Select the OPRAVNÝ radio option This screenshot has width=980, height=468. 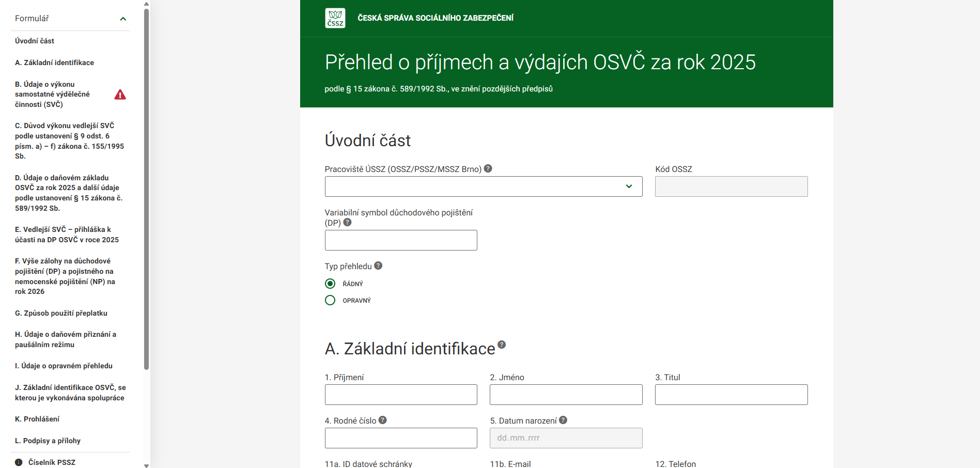[330, 300]
